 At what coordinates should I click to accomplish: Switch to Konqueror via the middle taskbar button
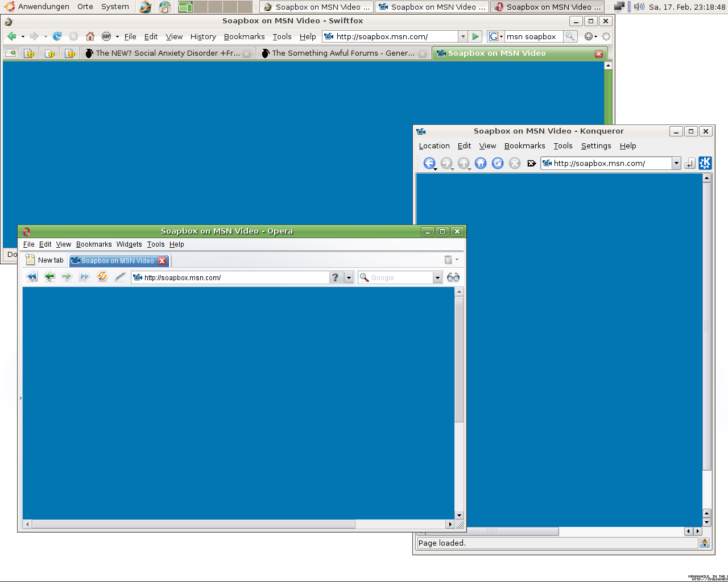432,7
